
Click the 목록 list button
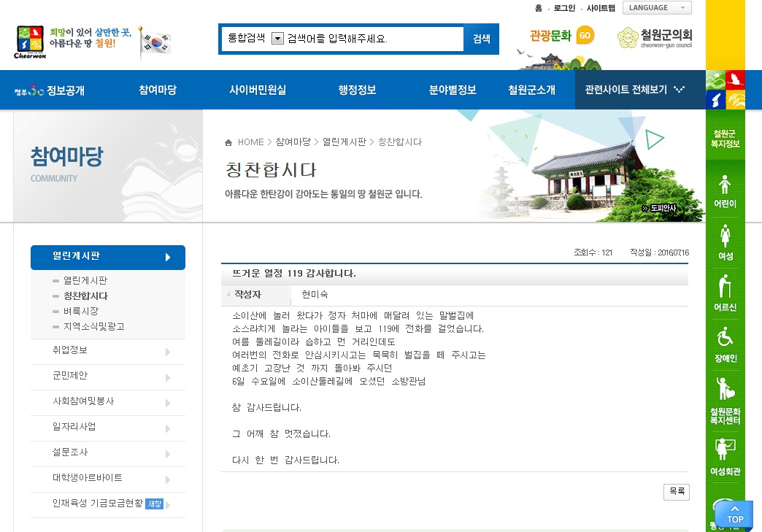pyautogui.click(x=676, y=492)
